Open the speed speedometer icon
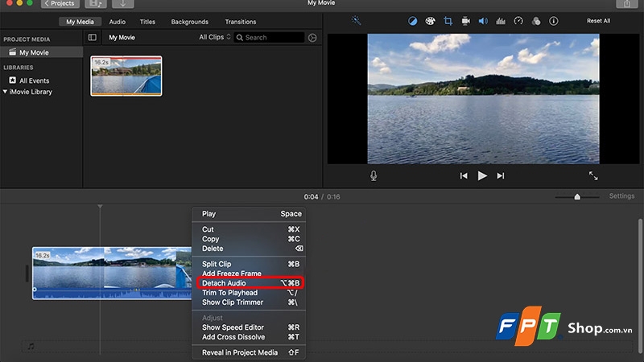Screen dimensions: 644x362 tap(518, 21)
